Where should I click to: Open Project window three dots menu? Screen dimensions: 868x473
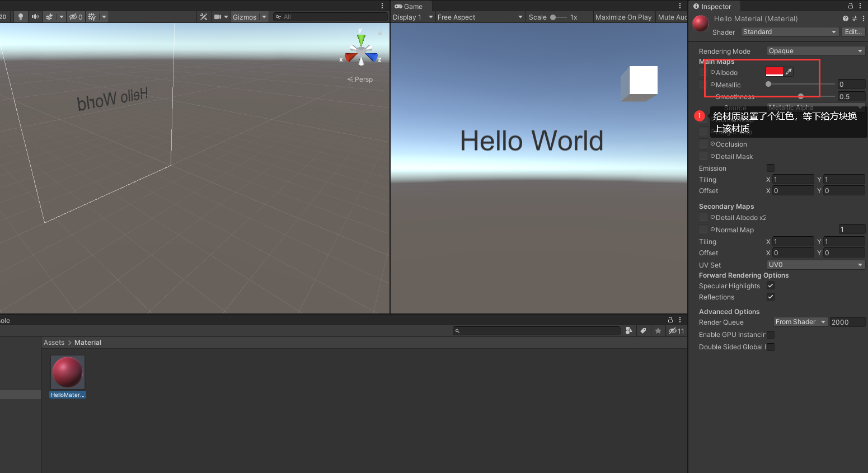680,320
